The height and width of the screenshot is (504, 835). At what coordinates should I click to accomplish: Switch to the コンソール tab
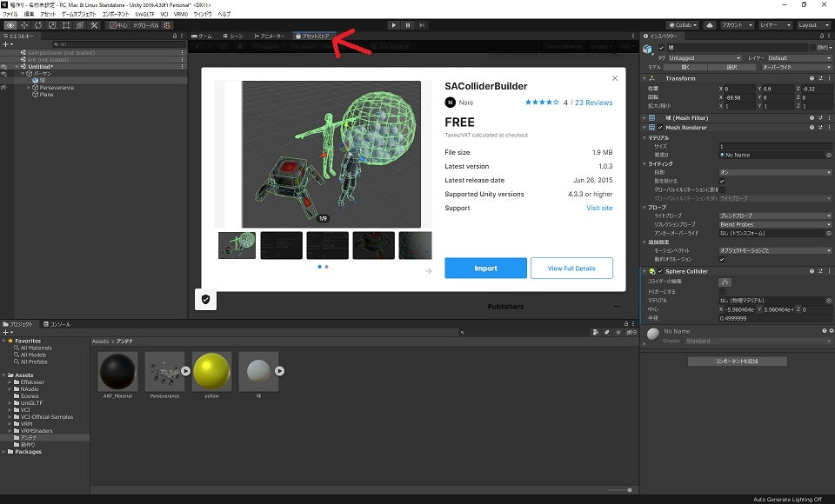(x=57, y=324)
